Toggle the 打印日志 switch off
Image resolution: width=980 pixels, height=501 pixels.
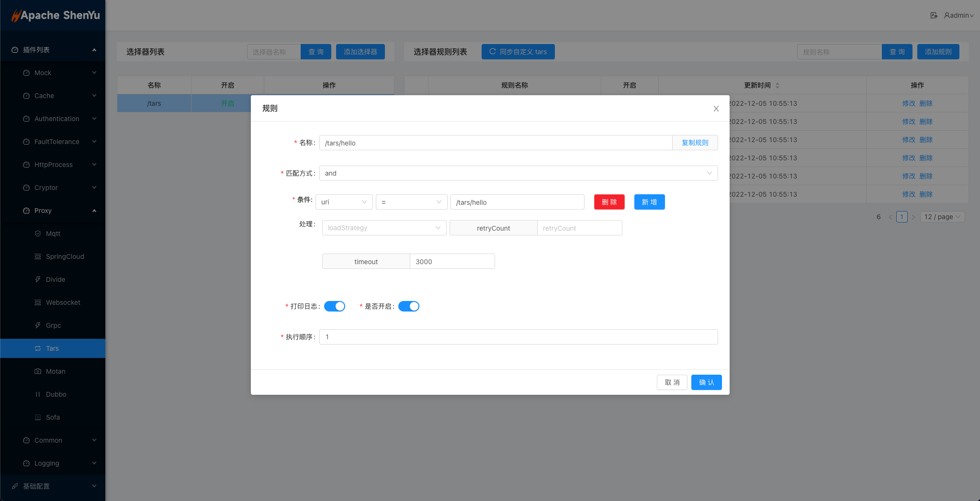[334, 306]
